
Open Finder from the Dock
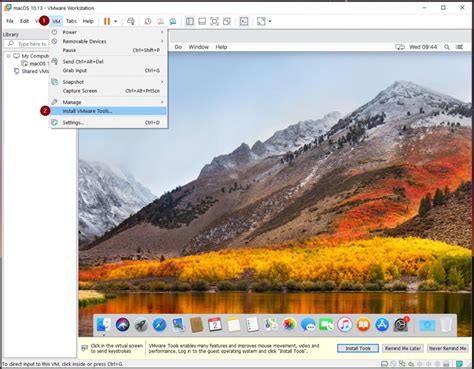click(104, 324)
